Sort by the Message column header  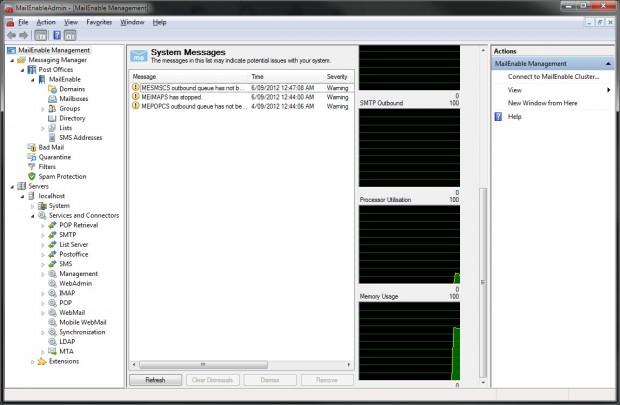[189, 77]
